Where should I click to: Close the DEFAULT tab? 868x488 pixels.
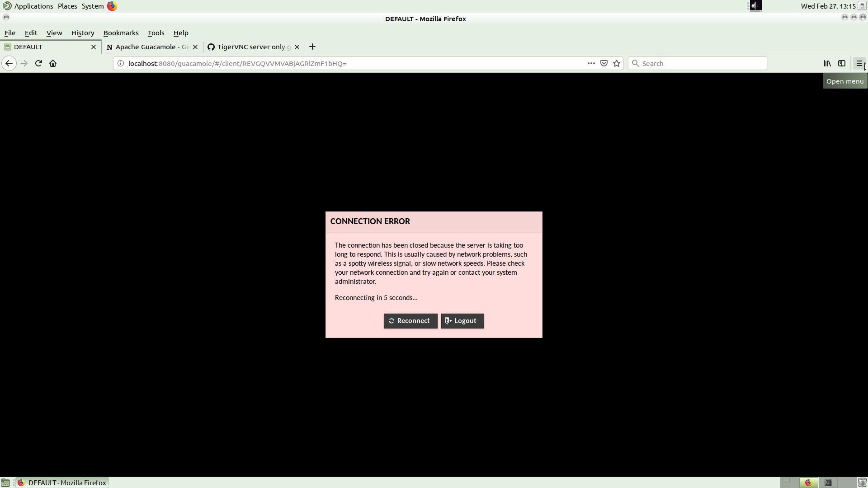(x=94, y=47)
